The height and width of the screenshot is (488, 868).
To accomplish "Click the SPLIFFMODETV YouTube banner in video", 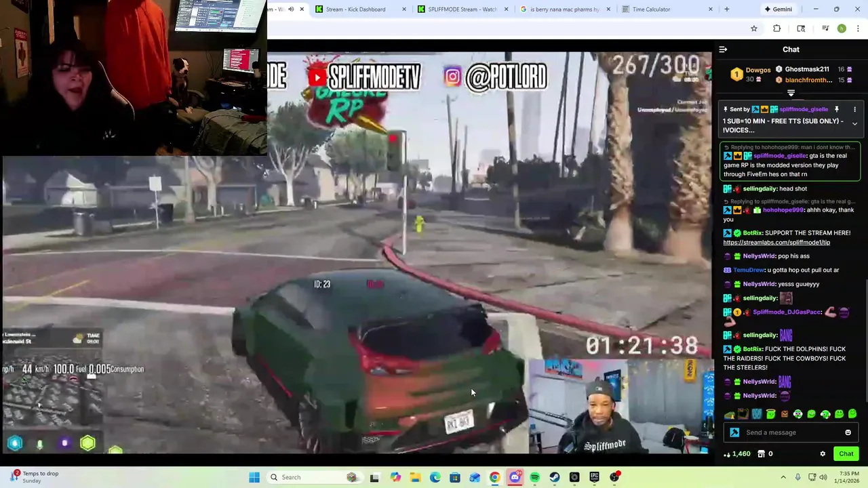I will (365, 77).
